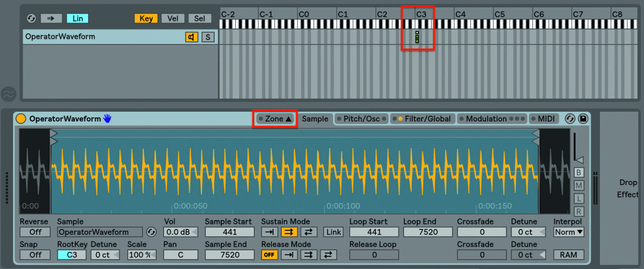The image size is (644, 269).
Task: Solo the OperatorWaveform zone with S
Action: 208,37
